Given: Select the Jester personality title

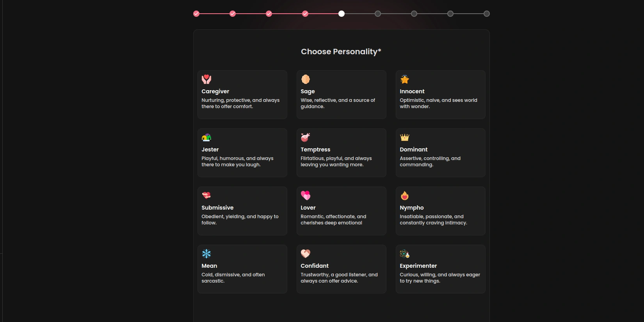Looking at the screenshot, I should click(x=210, y=149).
